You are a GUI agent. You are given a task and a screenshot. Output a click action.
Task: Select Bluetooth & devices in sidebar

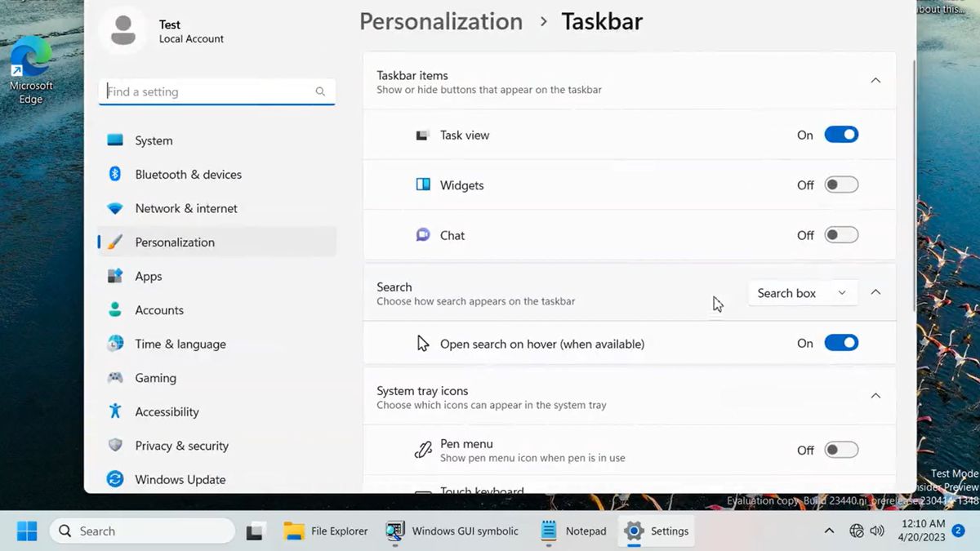click(187, 174)
